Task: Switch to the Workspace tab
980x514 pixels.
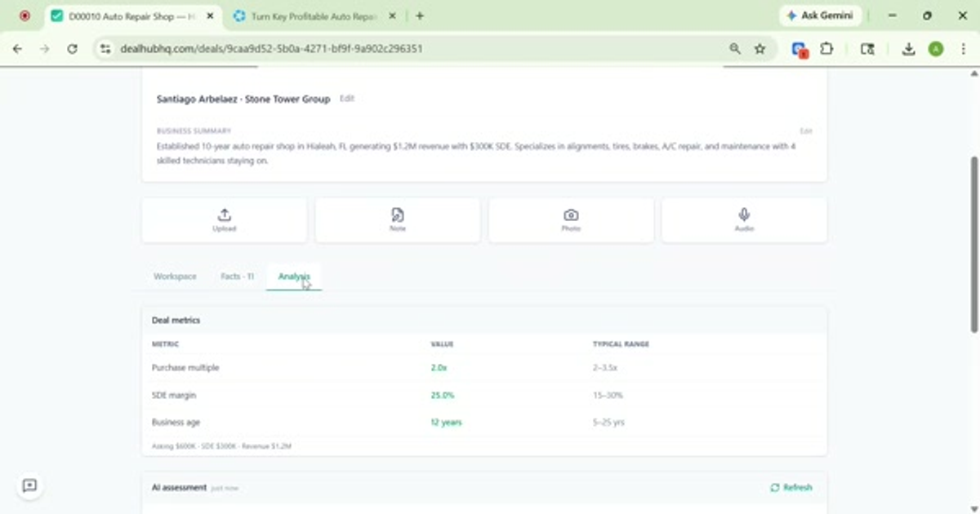Action: tap(175, 277)
